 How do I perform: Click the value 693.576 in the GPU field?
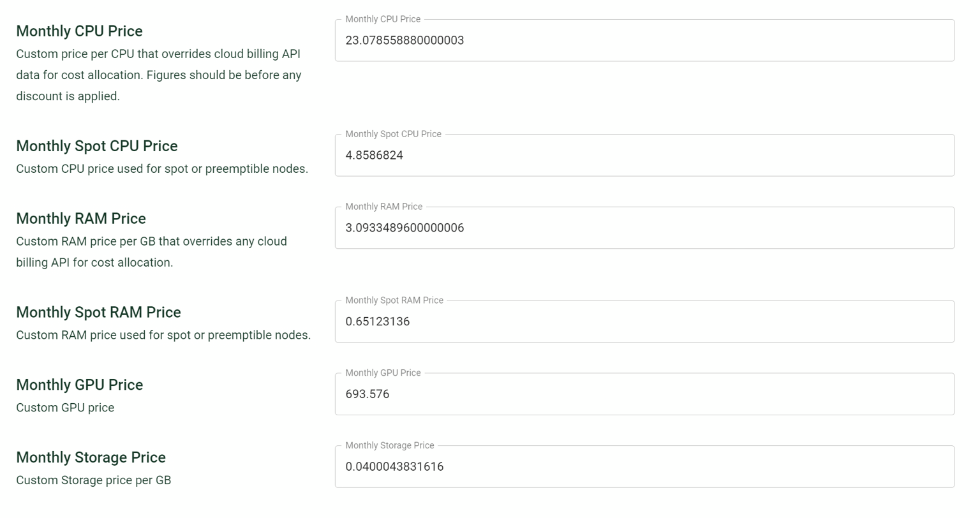tap(367, 394)
